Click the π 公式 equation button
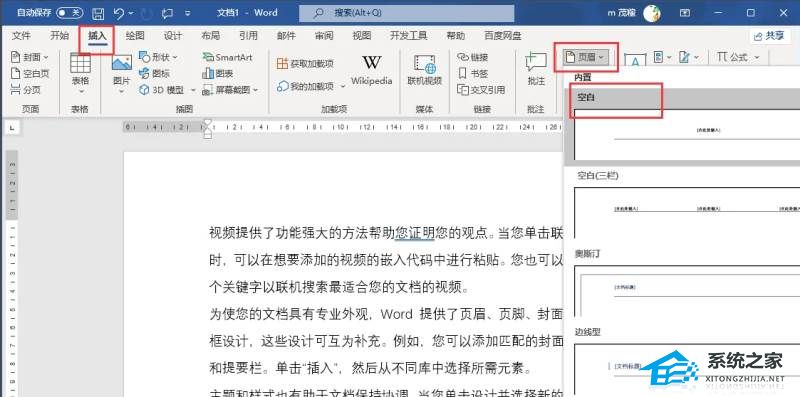This screenshot has width=800, height=397. 732,57
